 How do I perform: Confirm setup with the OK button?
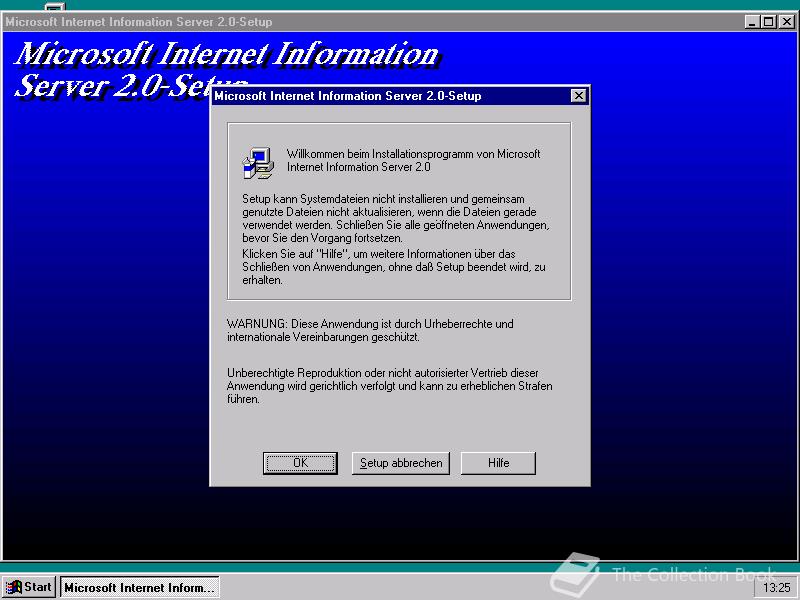(300, 463)
